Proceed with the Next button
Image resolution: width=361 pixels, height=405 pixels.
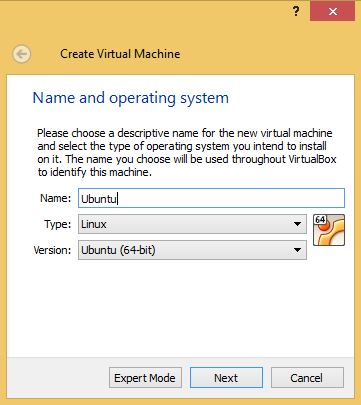pos(226,378)
